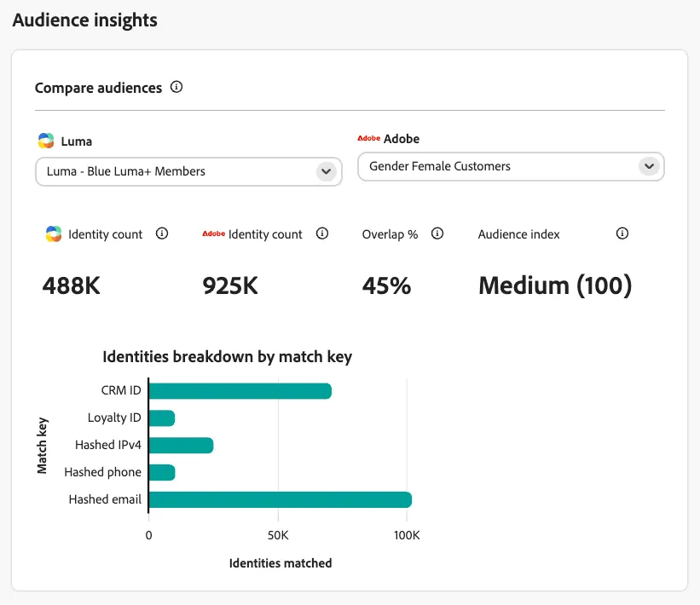Click the Adobe brand name above the dropdown

coord(402,139)
